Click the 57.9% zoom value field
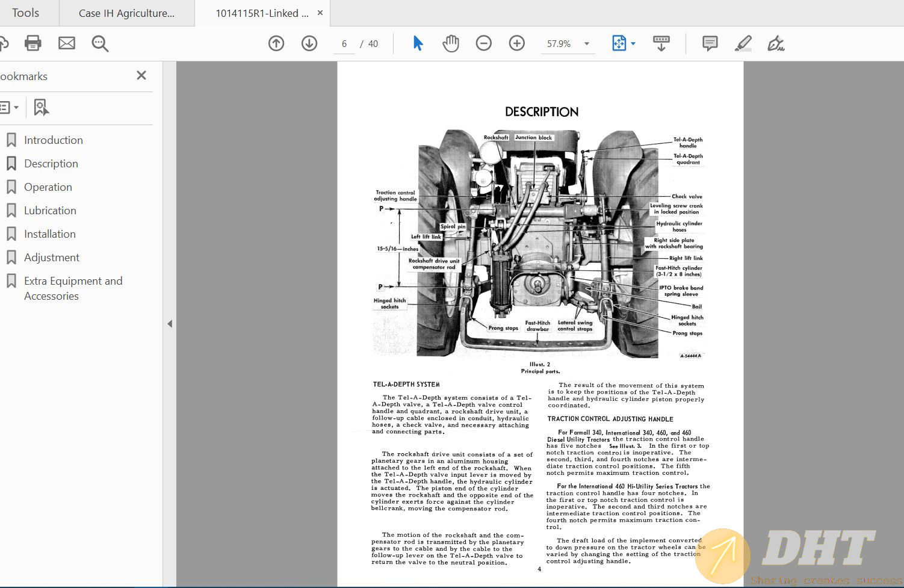 click(559, 44)
